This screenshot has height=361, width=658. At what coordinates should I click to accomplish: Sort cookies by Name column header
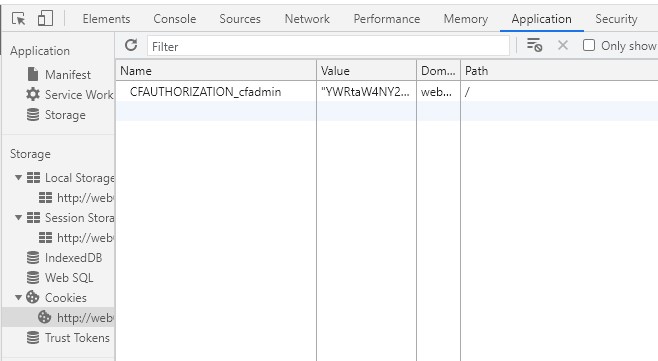216,71
